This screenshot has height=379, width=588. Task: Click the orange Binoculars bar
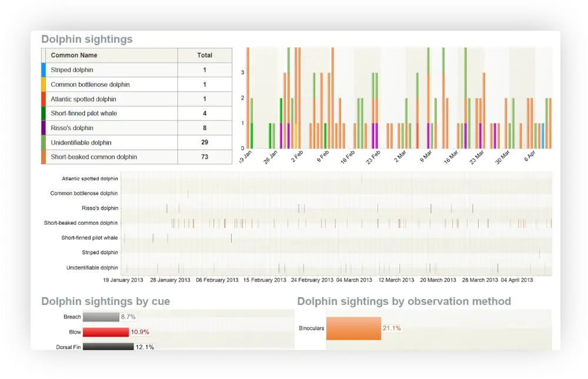(353, 328)
